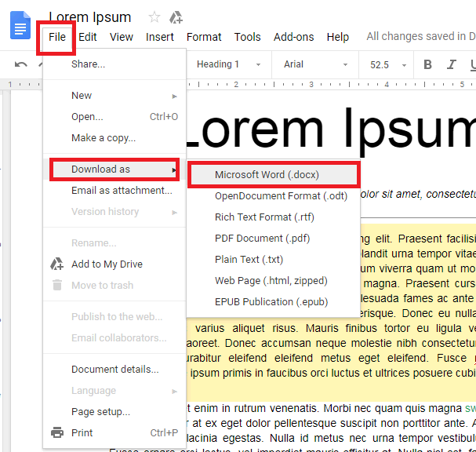The width and height of the screenshot is (476, 452).
Task: Download as OpenDocument Format (.odt)
Action: coord(274,196)
